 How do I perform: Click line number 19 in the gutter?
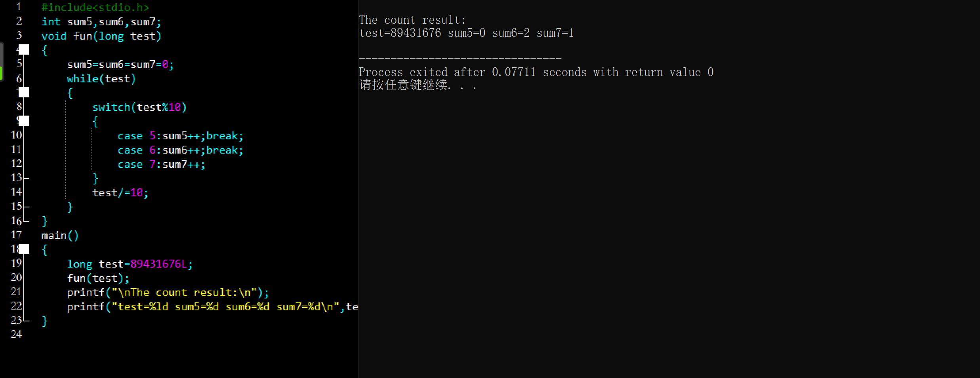(x=16, y=263)
